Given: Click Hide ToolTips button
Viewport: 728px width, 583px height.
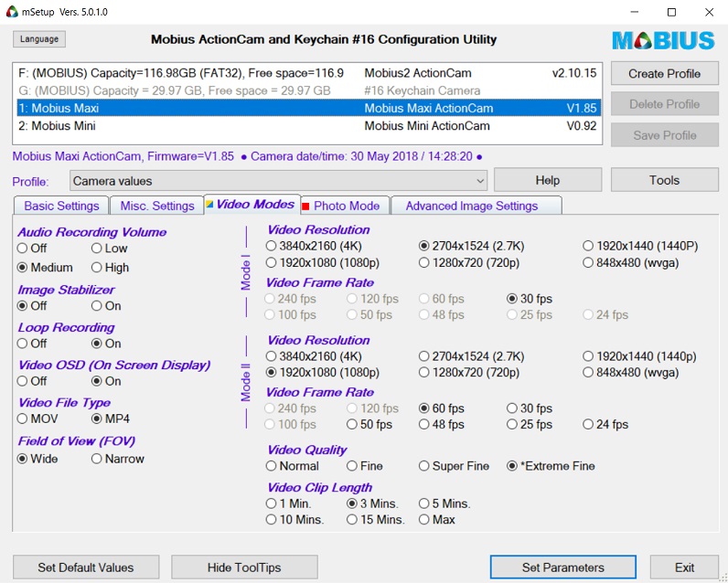Looking at the screenshot, I should (244, 567).
